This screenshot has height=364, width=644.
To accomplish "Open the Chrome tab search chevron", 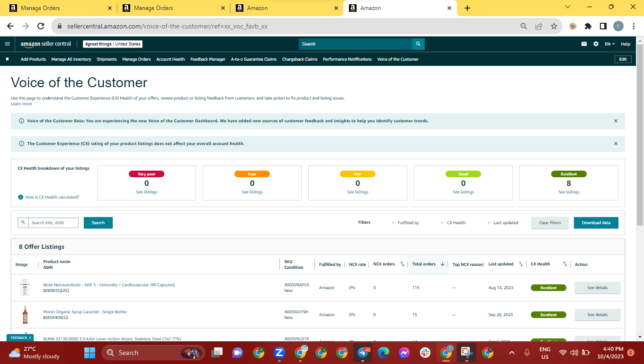I will tap(568, 7).
